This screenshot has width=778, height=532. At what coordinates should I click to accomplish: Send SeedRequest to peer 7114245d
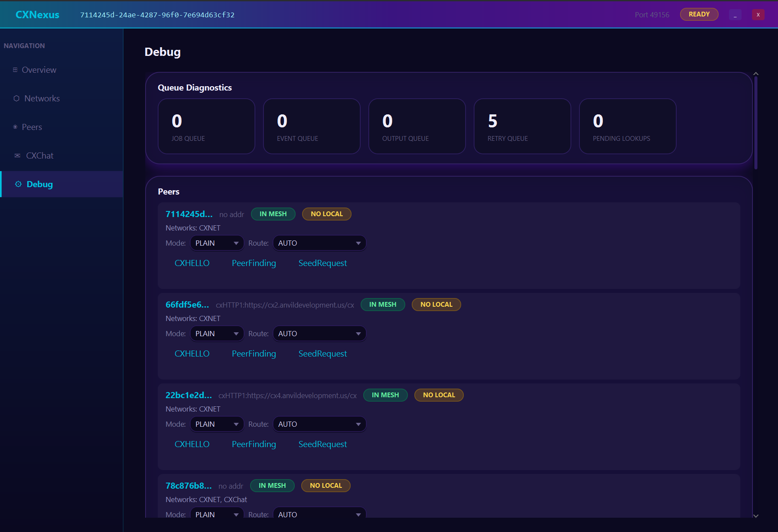tap(322, 263)
